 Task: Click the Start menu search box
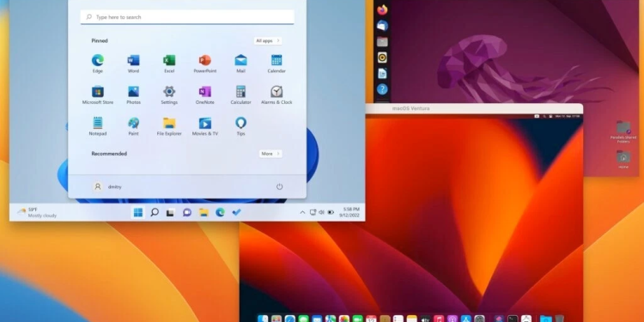tap(187, 17)
